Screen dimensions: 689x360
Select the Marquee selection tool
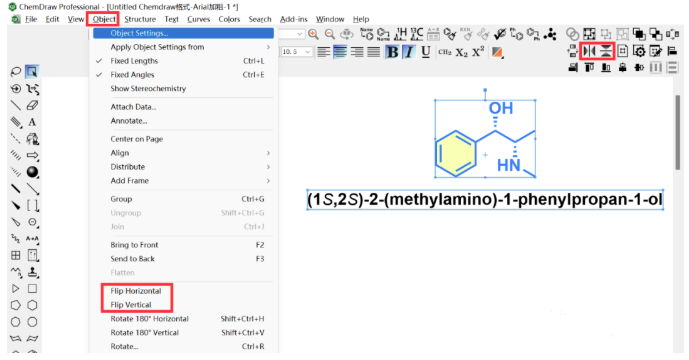32,72
